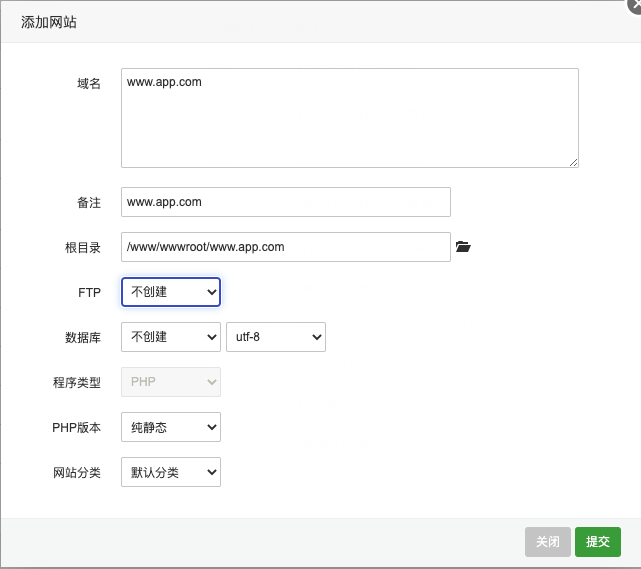
Task: Expand the database 不创建 dropdown
Action: click(170, 338)
